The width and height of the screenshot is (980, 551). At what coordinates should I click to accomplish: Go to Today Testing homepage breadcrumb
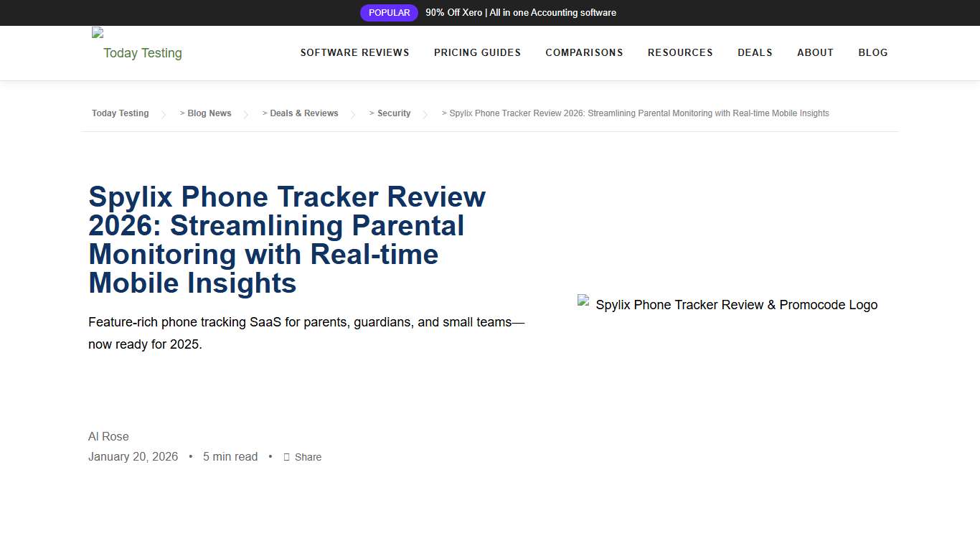pos(120,113)
